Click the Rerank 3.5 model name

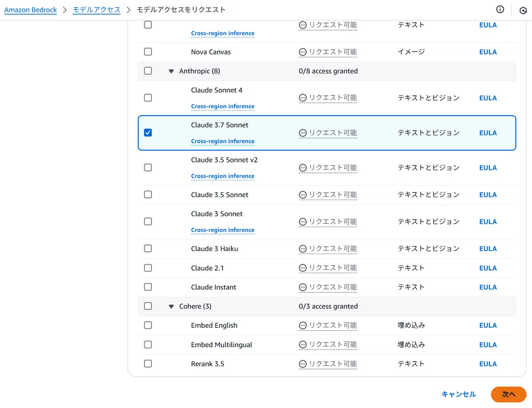pos(207,364)
